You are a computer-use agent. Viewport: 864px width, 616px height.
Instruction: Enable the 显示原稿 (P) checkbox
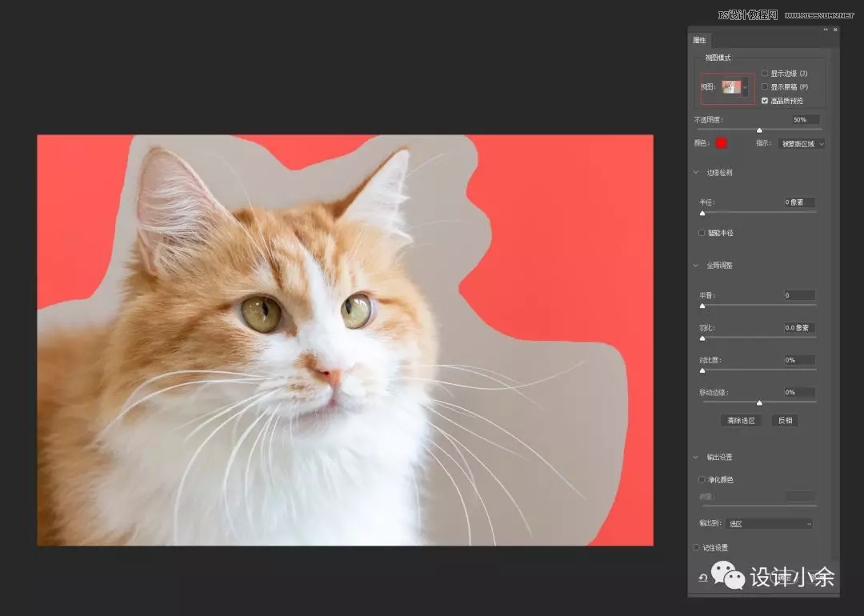click(x=765, y=87)
